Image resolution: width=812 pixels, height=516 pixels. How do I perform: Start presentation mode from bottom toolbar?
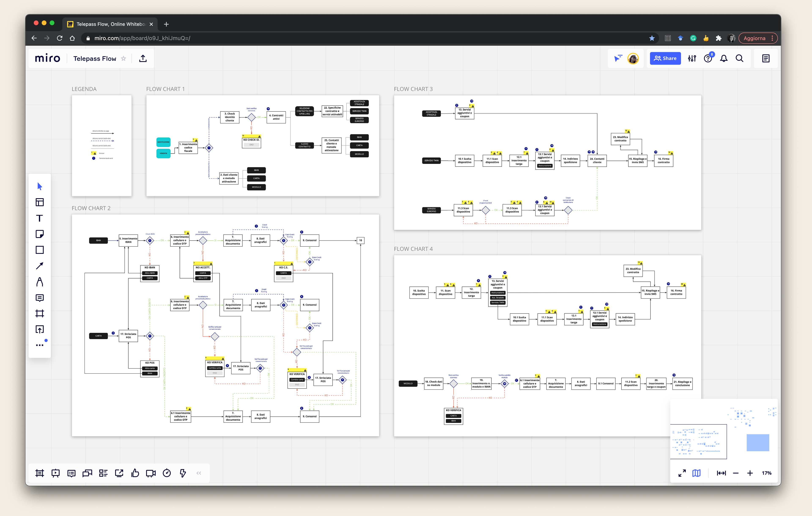[55, 473]
